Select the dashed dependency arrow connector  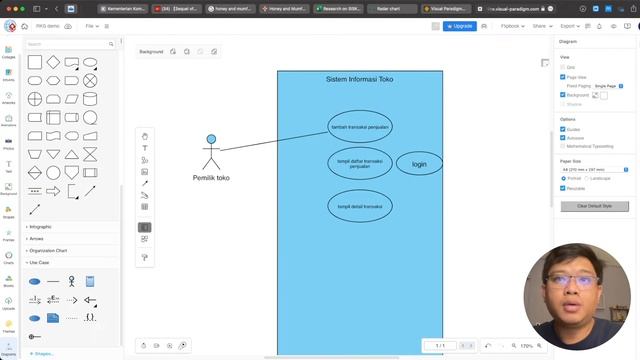pyautogui.click(x=71, y=300)
